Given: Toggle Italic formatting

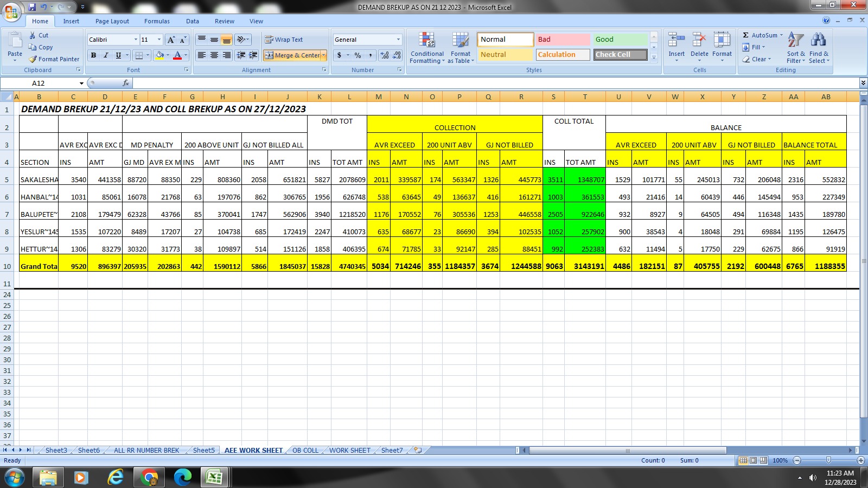Looking at the screenshot, I should tap(106, 55).
